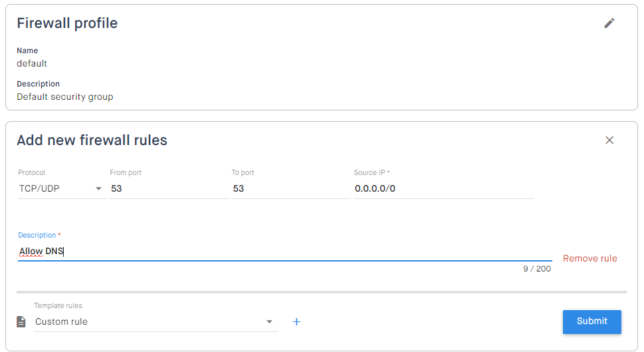This screenshot has height=352, width=644.
Task: Click the Protocol dropdown arrow
Action: [x=98, y=189]
